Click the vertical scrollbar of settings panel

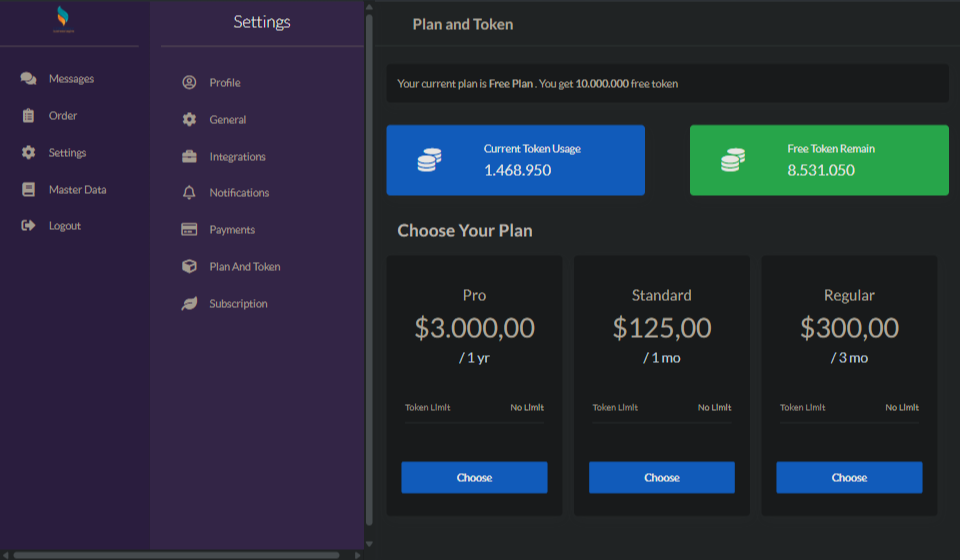coord(369,270)
